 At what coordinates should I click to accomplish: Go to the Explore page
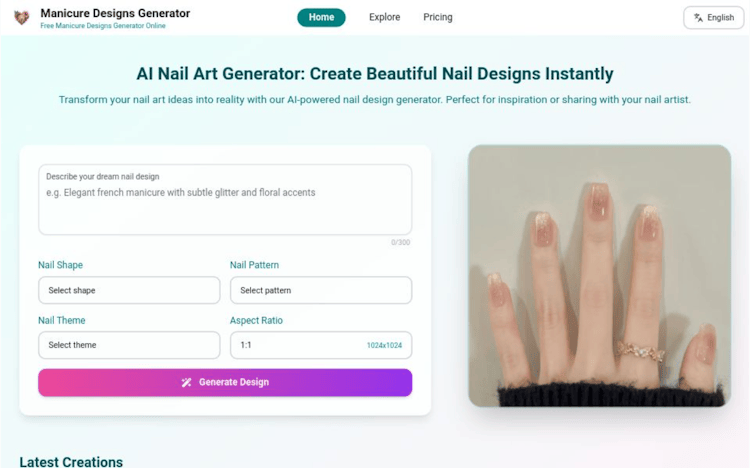[384, 17]
